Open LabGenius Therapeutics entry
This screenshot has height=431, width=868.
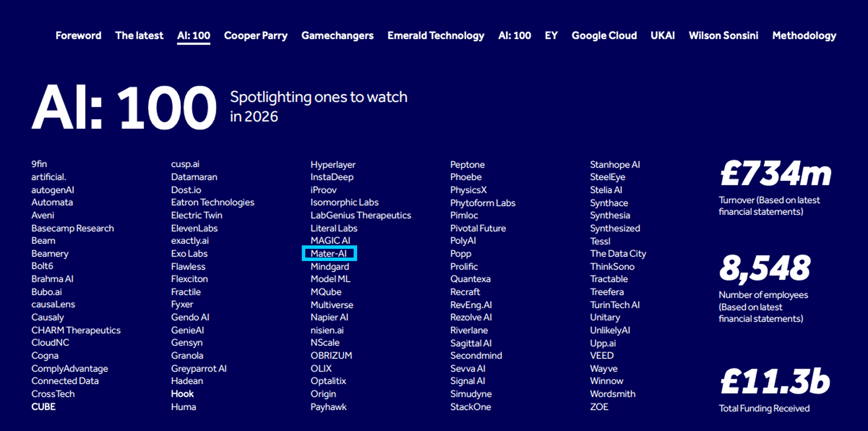pos(361,215)
